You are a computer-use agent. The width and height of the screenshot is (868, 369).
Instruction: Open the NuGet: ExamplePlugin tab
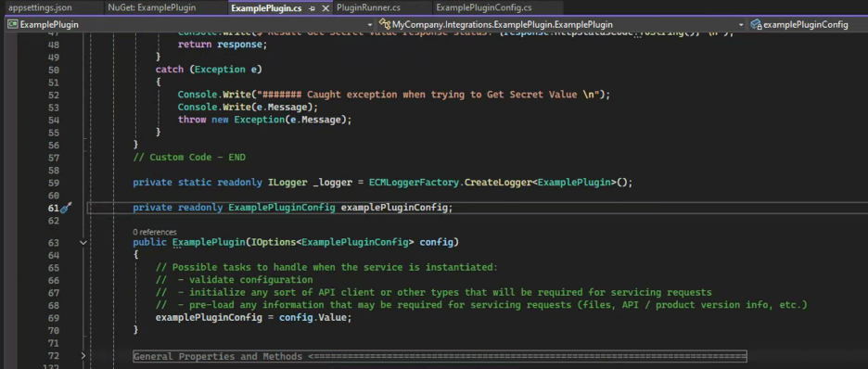click(152, 7)
